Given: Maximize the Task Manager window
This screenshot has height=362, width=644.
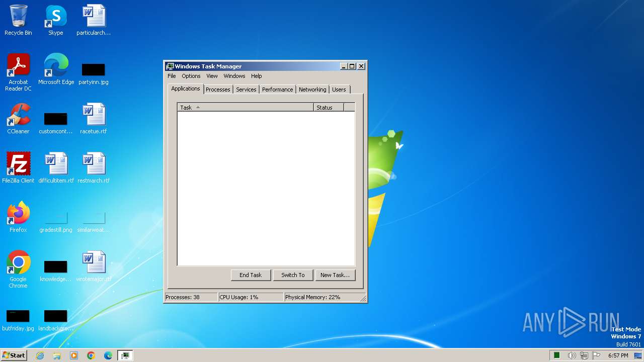Looking at the screenshot, I should tap(352, 66).
